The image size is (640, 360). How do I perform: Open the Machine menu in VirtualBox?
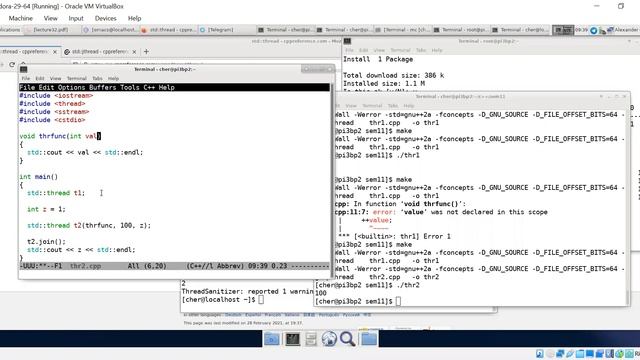click(20, 18)
